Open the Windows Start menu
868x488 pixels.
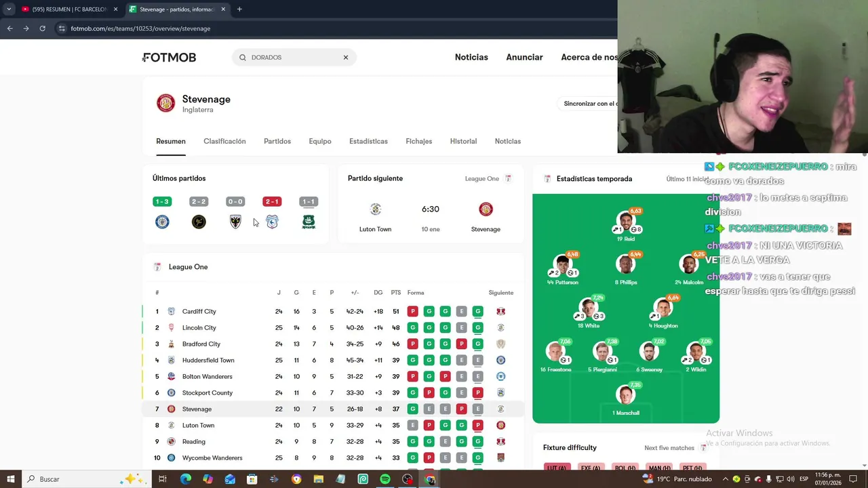[x=11, y=479]
